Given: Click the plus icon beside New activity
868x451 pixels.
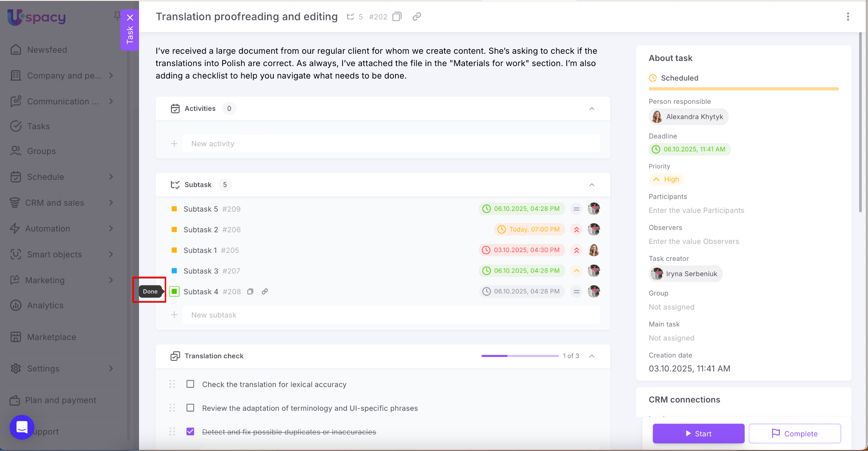Looking at the screenshot, I should pos(174,144).
